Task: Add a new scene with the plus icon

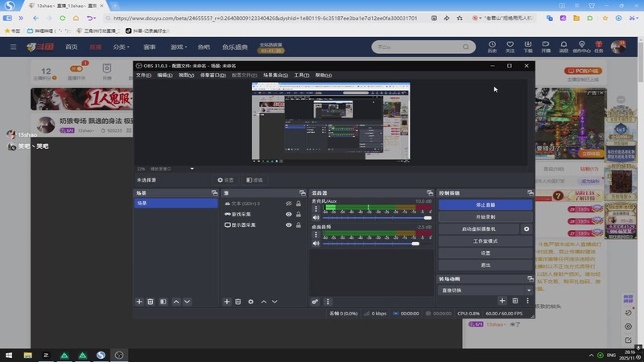Action: click(x=139, y=302)
